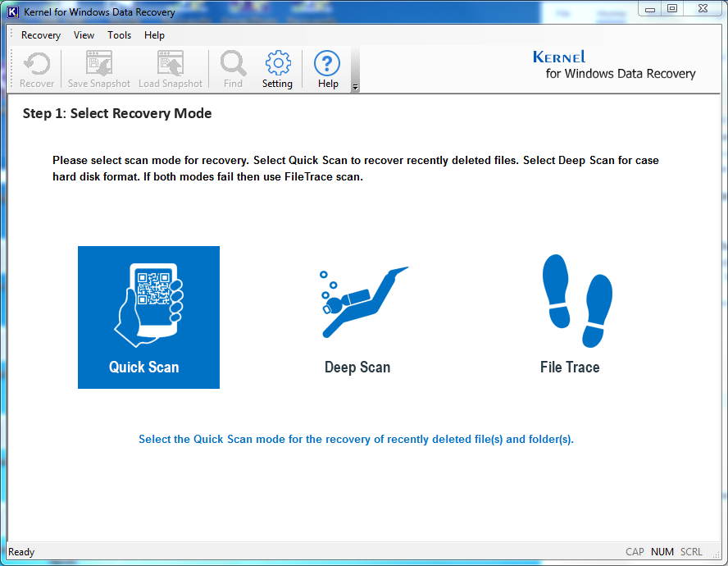This screenshot has height=566, width=728.
Task: Click the Step 1: Select Recovery Mode heading
Action: click(x=117, y=113)
